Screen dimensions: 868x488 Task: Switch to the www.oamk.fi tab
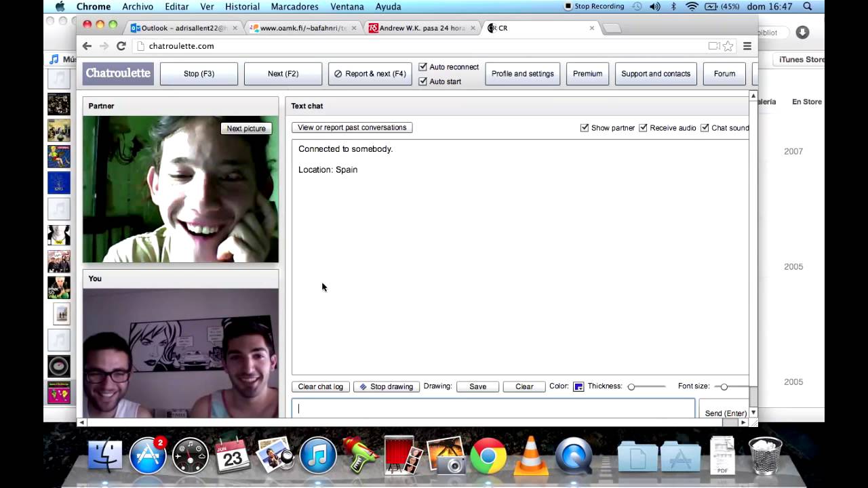pyautogui.click(x=302, y=28)
